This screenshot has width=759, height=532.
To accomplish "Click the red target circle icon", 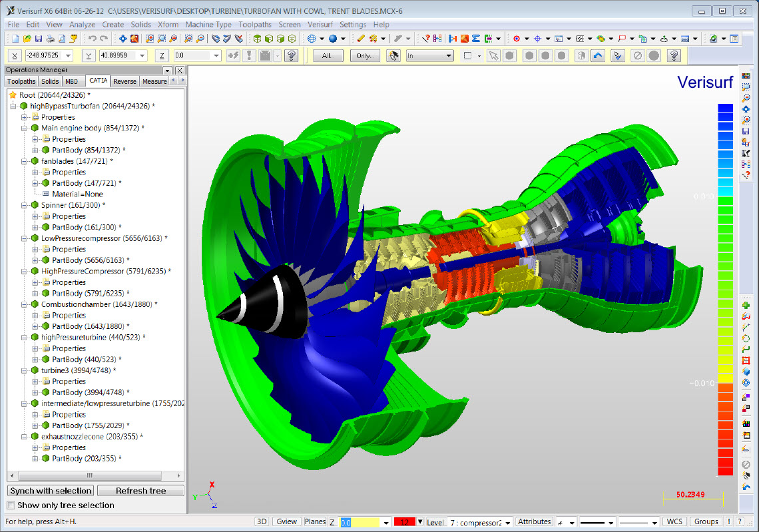I will tap(517, 39).
